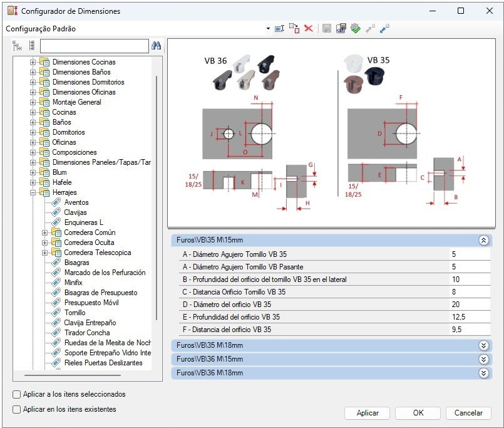Click the Cancelar button
504x428 pixels.
pyautogui.click(x=468, y=413)
